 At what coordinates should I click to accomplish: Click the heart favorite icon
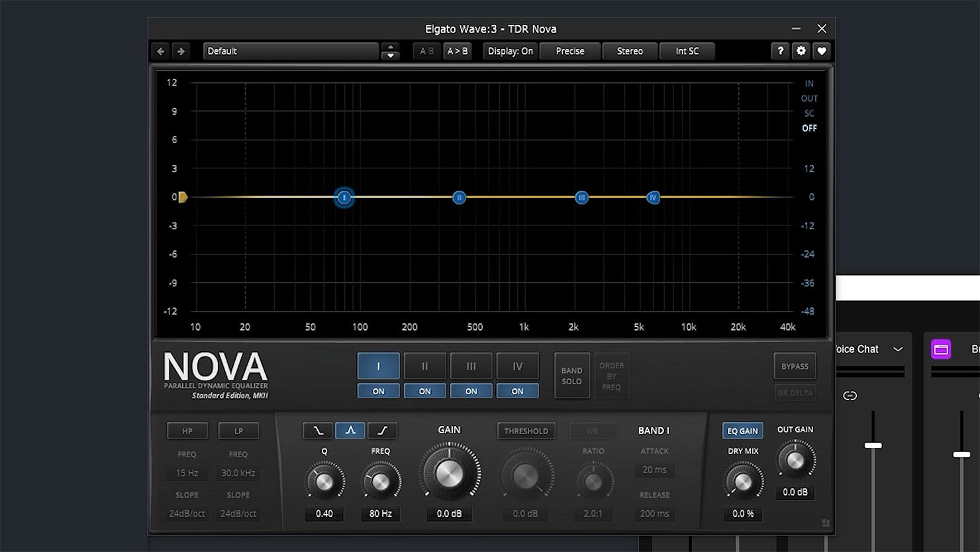click(821, 51)
